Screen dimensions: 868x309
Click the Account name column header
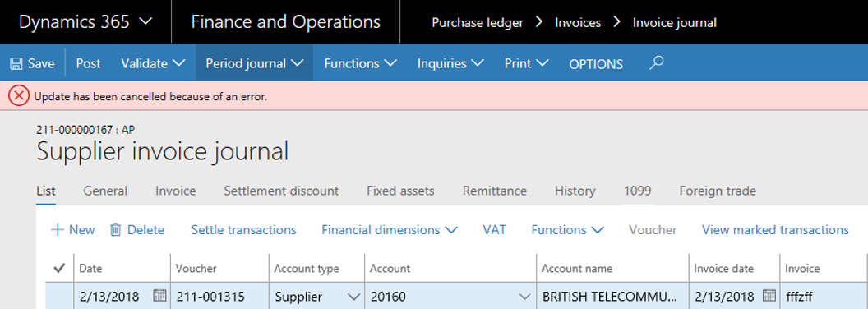(x=577, y=269)
